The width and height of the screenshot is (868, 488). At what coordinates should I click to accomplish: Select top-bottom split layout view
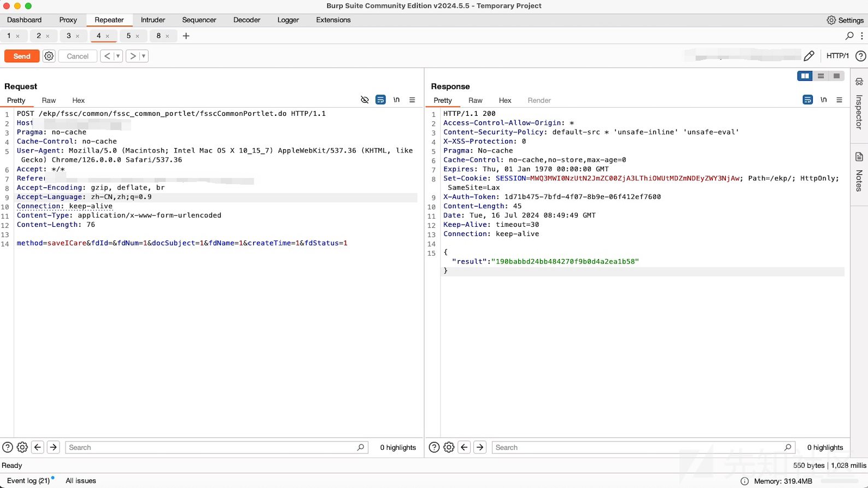(820, 76)
